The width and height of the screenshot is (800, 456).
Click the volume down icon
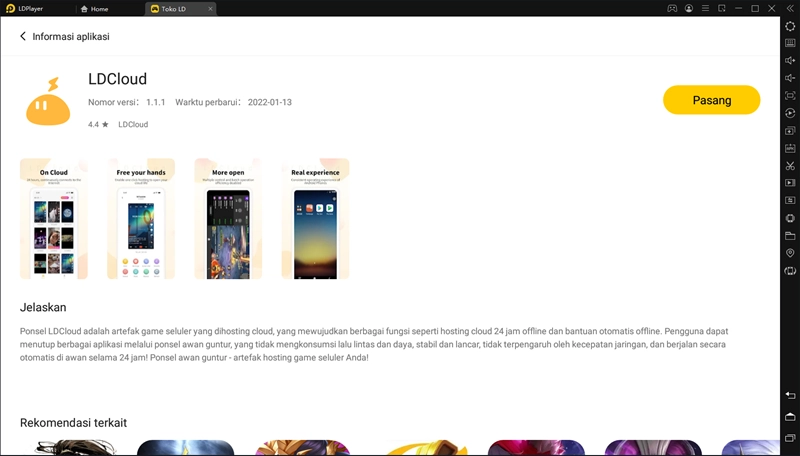790,78
